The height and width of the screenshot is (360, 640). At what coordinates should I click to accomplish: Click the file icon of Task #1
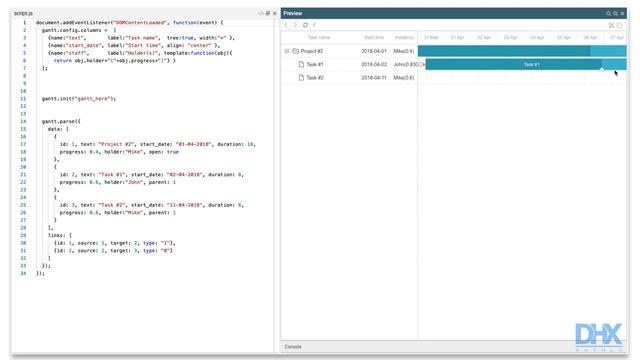point(301,64)
